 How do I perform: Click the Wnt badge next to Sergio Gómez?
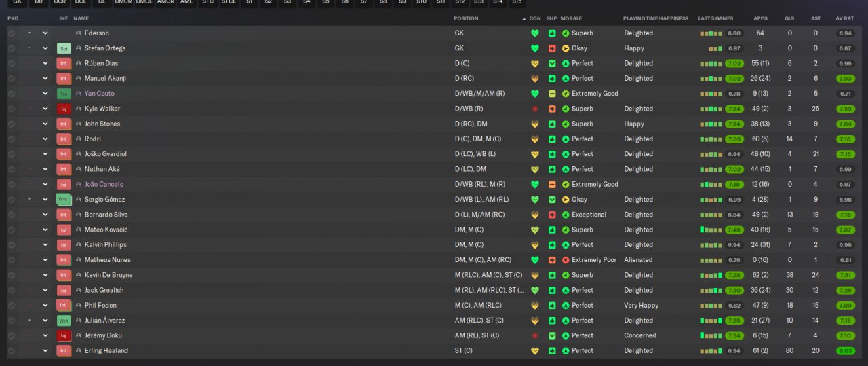click(64, 200)
